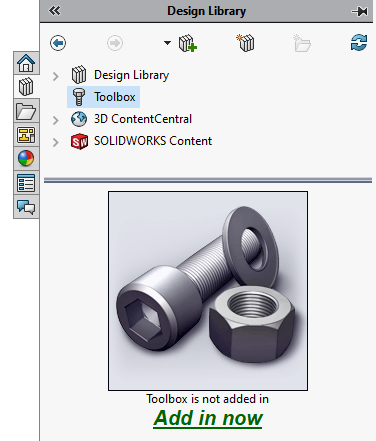The width and height of the screenshot is (376, 441).
Task: Collapse the Design Library task pane
Action: click(x=55, y=11)
